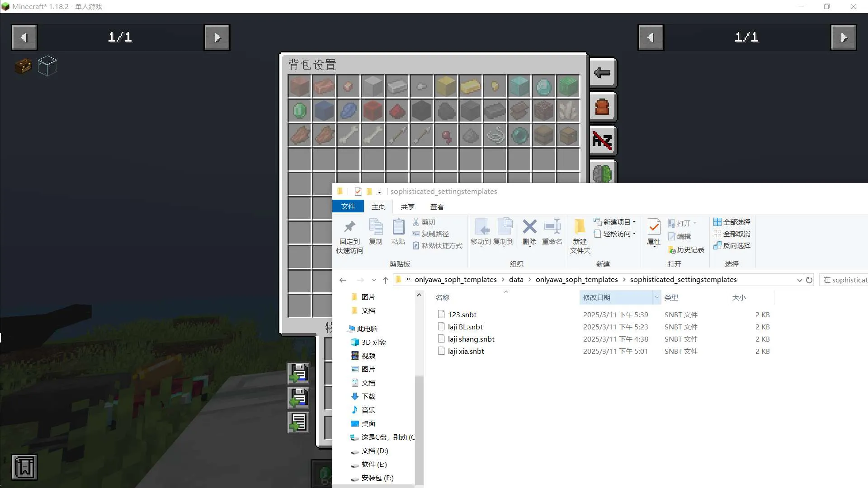Open the Easy access dropdown
This screenshot has height=488, width=868.
pos(615,234)
